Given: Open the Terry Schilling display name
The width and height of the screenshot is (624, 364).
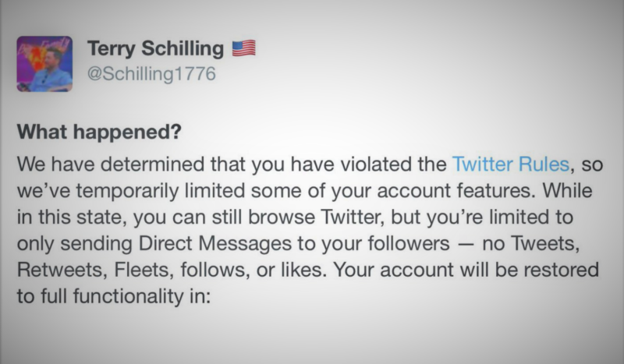Looking at the screenshot, I should [155, 48].
